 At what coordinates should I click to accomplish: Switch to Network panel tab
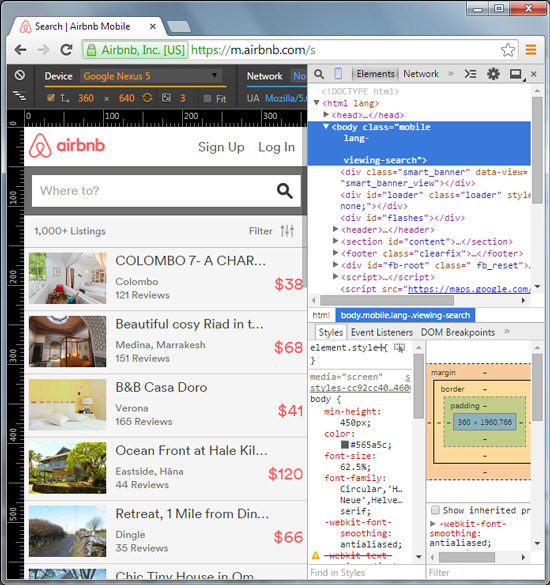coord(421,74)
